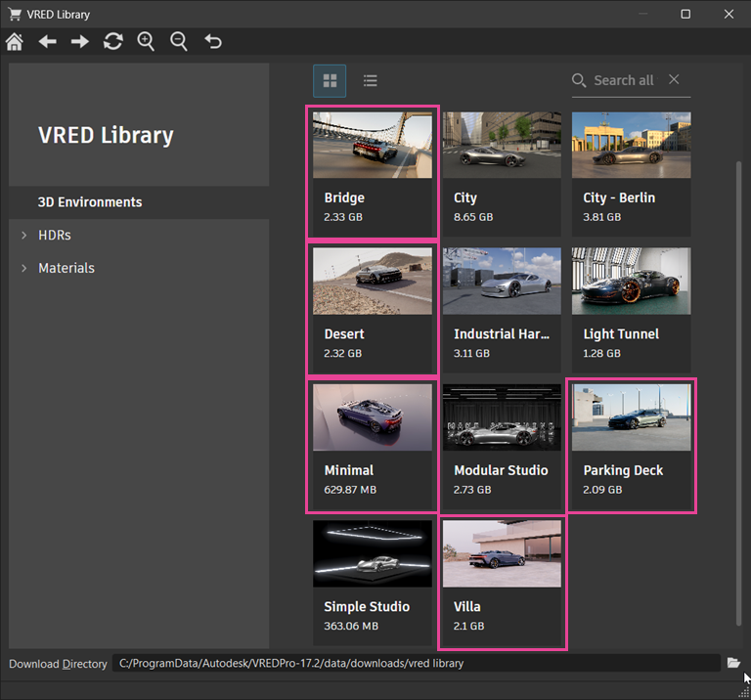This screenshot has width=751, height=700.
Task: Select the 3D Environments category
Action: [139, 202]
